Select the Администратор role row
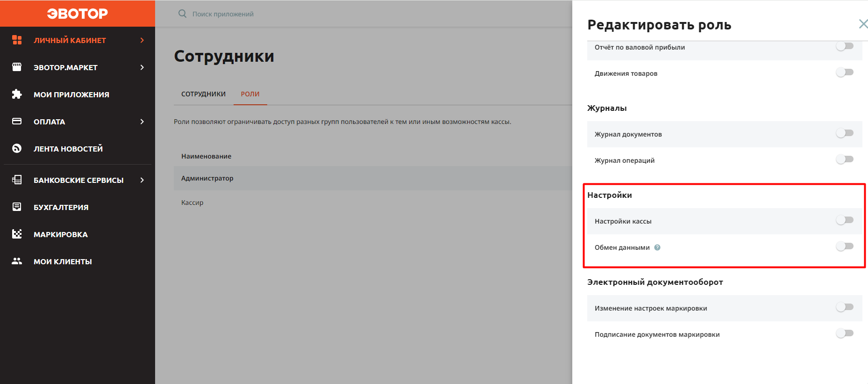 (x=373, y=178)
